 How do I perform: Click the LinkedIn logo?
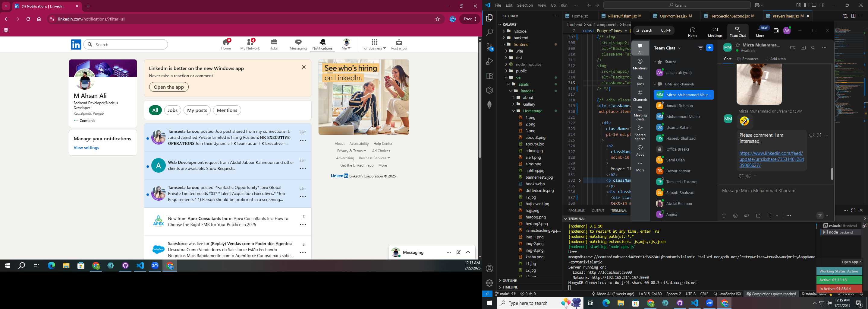pos(76,44)
